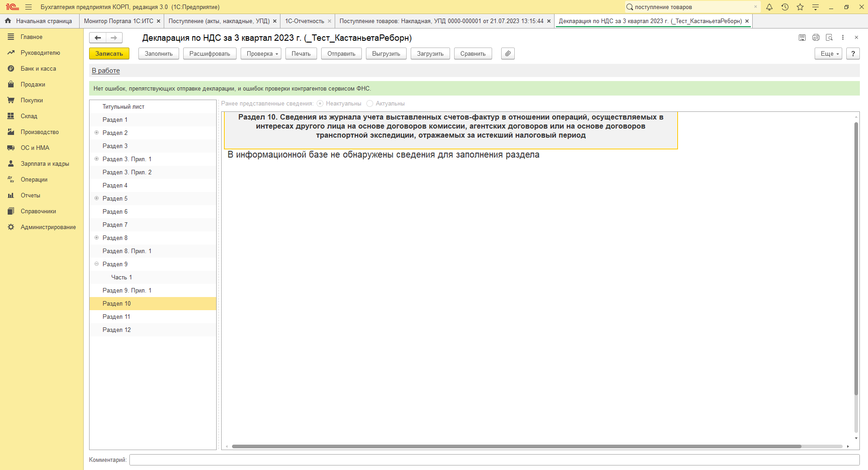868x470 pixels.
Task: Click the help question mark button
Action: (853, 53)
